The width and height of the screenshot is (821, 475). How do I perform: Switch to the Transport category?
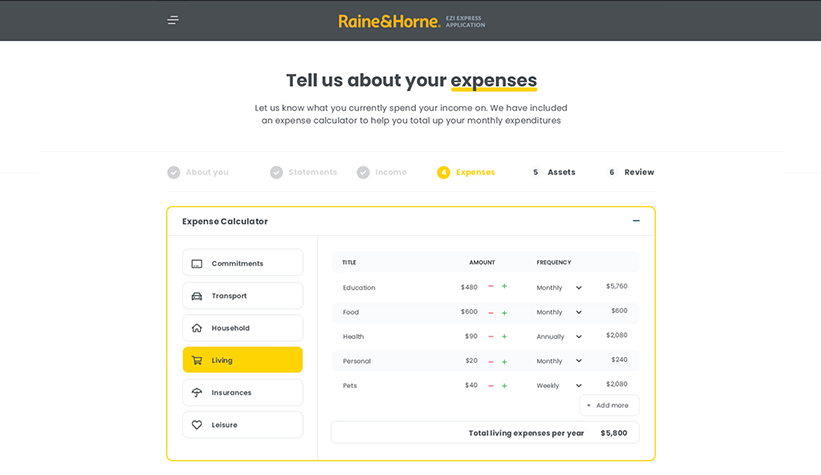click(242, 296)
